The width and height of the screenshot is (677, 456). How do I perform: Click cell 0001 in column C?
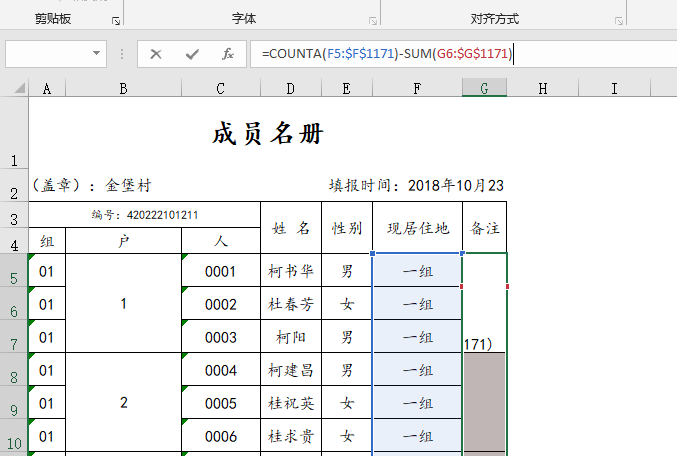pos(221,270)
